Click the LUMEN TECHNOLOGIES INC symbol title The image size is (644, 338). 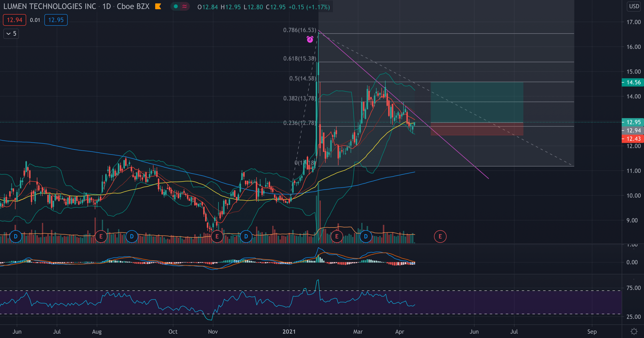50,7
